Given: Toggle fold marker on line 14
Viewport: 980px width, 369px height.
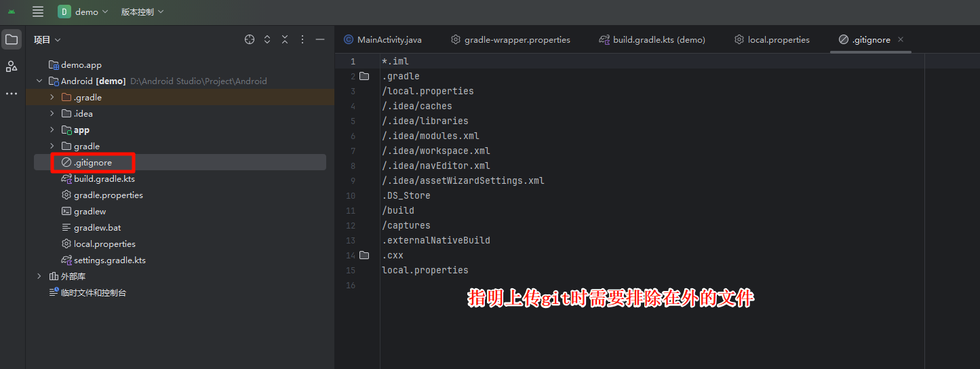Looking at the screenshot, I should 364,255.
